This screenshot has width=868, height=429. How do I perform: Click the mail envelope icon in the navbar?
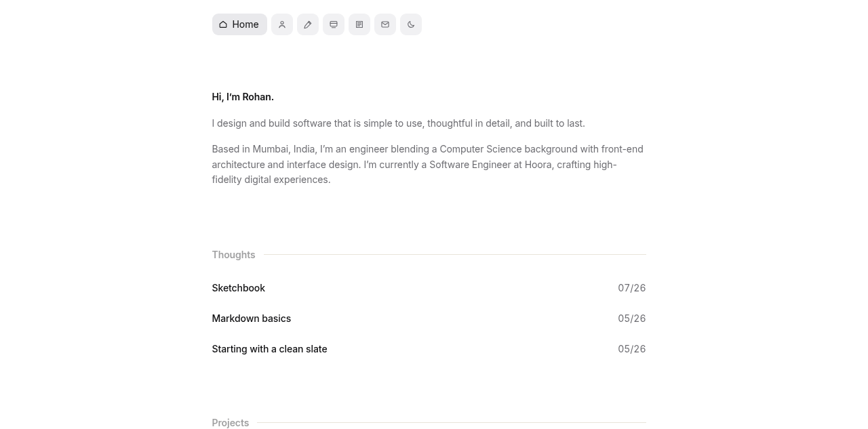(385, 24)
